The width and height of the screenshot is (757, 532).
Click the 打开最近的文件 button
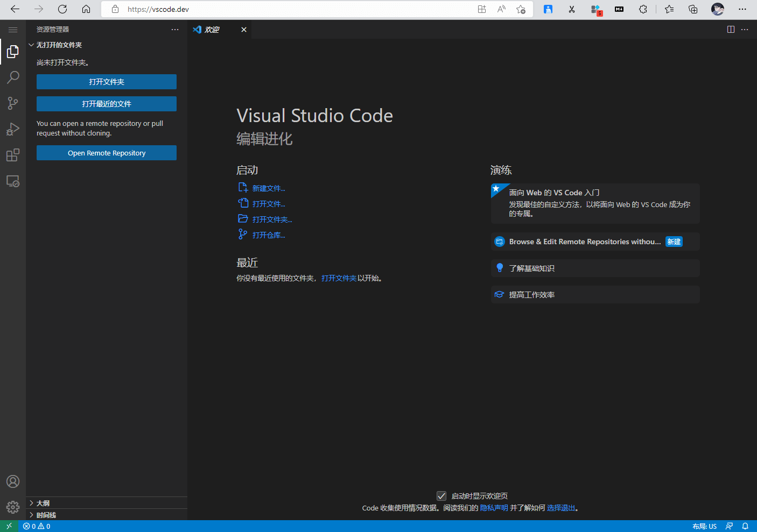(107, 104)
